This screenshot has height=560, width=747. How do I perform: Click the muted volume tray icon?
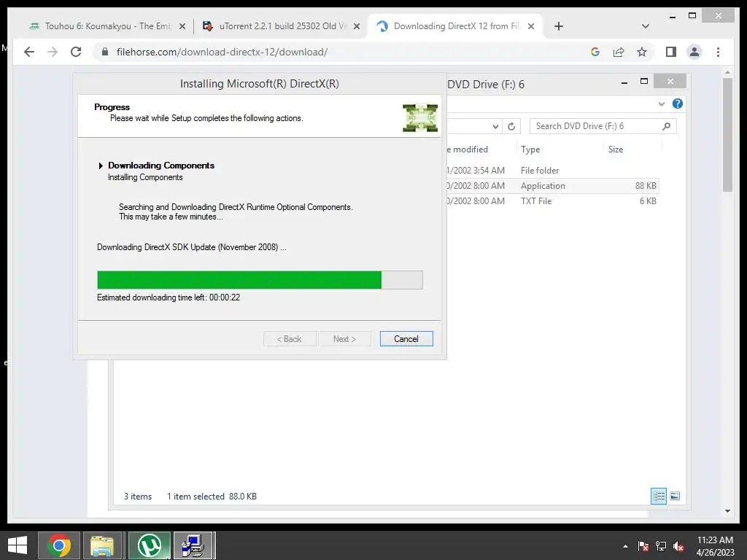(x=678, y=546)
